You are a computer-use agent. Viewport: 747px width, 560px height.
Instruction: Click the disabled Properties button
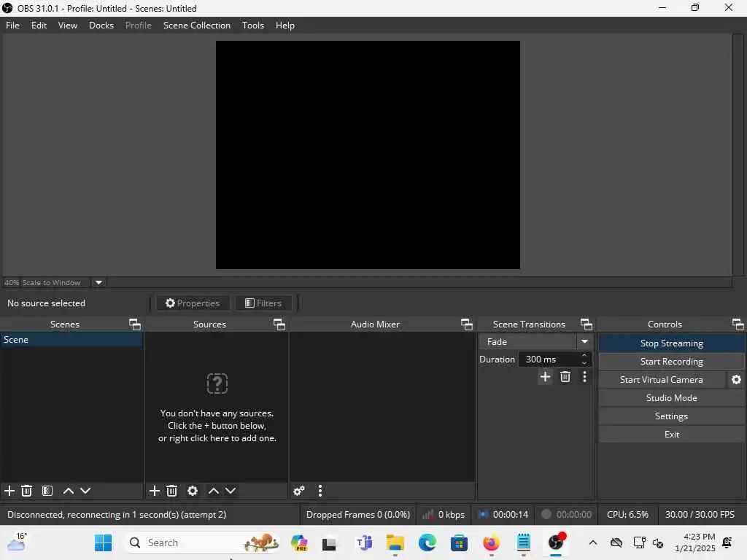pyautogui.click(x=193, y=303)
